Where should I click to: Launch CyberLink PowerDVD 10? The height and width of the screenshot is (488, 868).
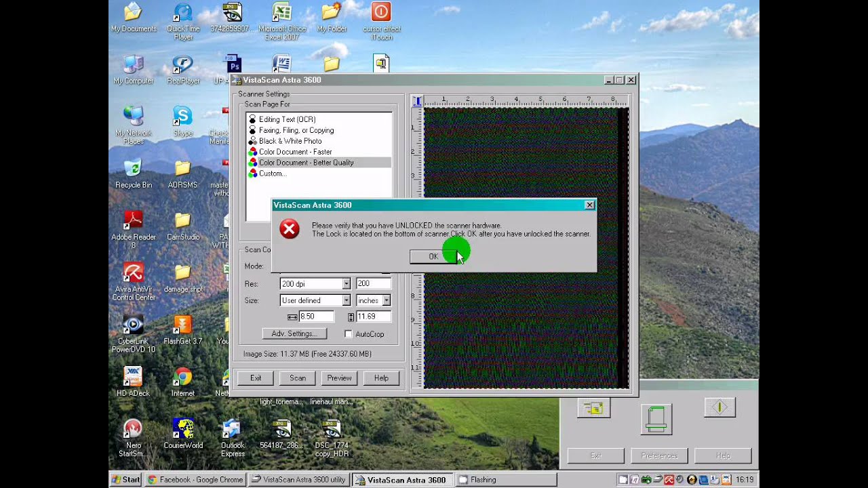(134, 334)
